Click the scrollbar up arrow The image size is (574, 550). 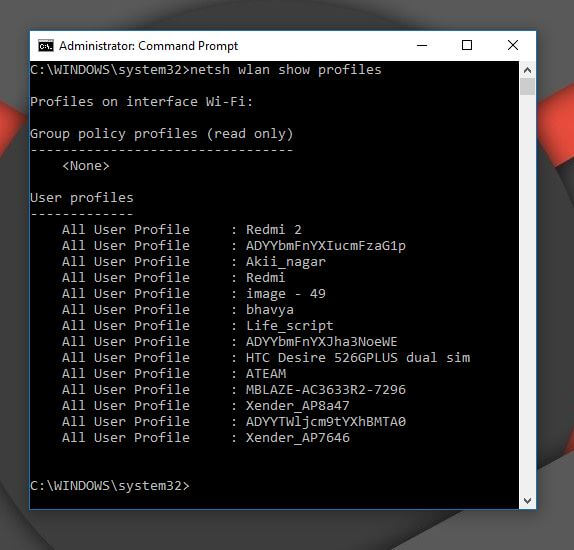527,70
